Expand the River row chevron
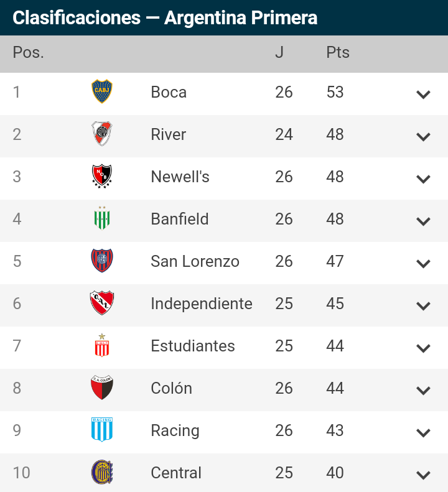This screenshot has height=492, width=448. click(423, 136)
